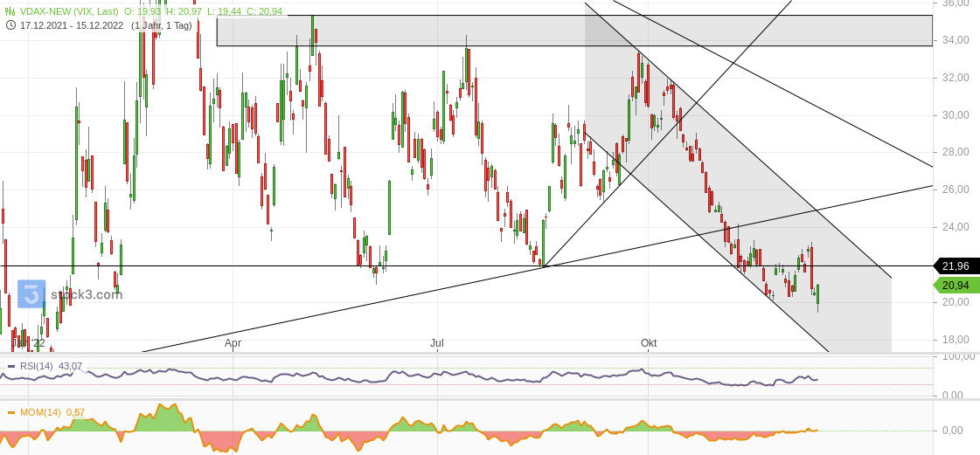
Task: Click the Jul label on time axis
Action: (437, 343)
